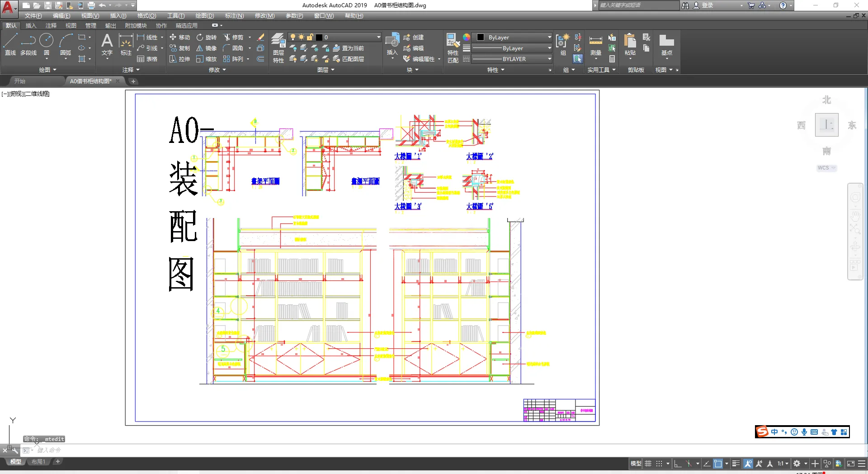Toggle the grid display in status bar

click(x=648, y=464)
